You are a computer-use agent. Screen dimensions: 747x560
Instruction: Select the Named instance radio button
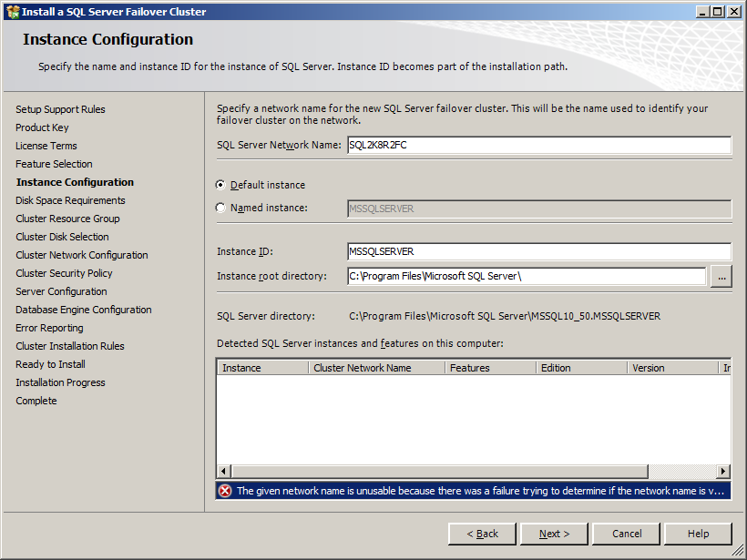[x=220, y=208]
